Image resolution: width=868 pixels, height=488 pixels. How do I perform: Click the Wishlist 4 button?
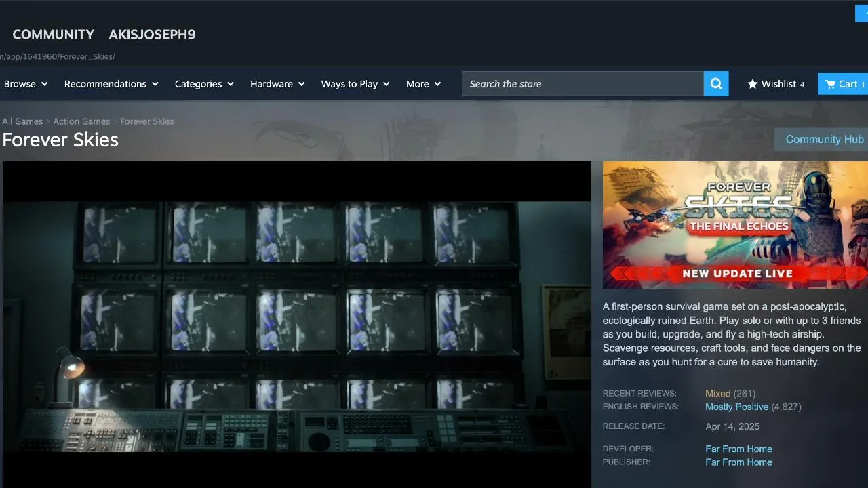click(776, 84)
